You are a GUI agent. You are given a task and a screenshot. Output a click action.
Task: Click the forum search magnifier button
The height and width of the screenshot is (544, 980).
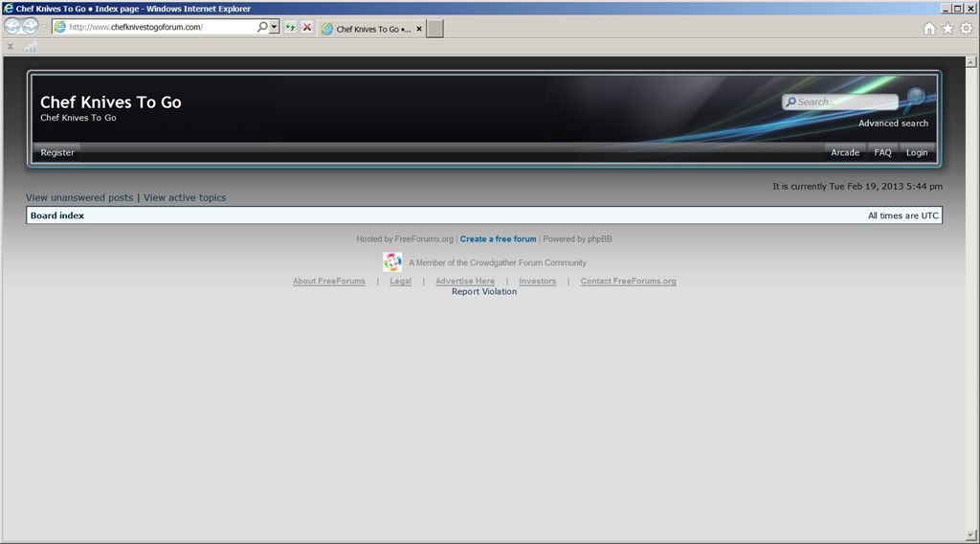[916, 98]
